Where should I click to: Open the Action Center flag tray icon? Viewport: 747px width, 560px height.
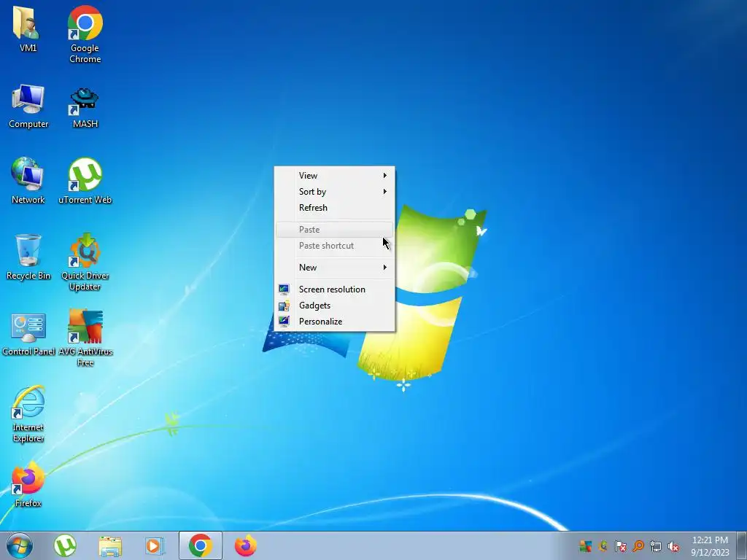point(620,546)
